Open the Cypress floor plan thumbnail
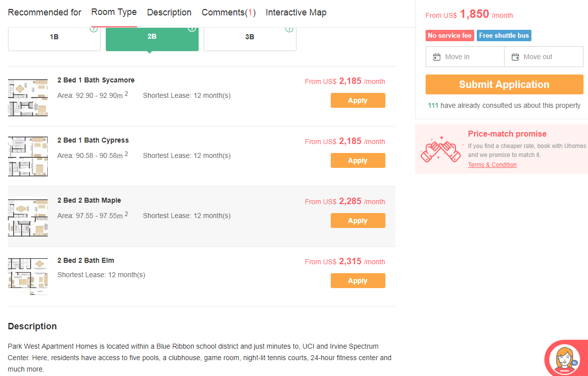The height and width of the screenshot is (376, 588). coord(28,156)
